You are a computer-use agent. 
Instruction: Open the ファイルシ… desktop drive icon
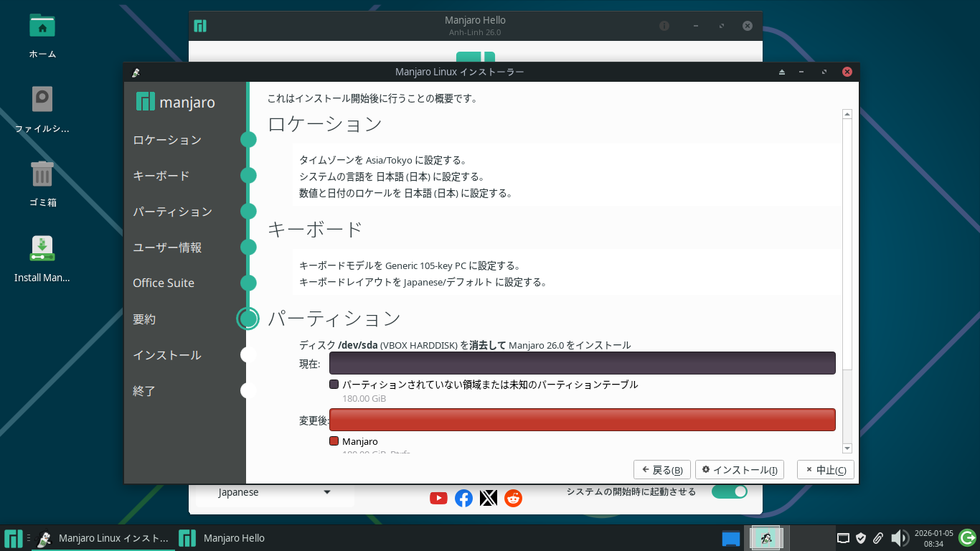(42, 100)
